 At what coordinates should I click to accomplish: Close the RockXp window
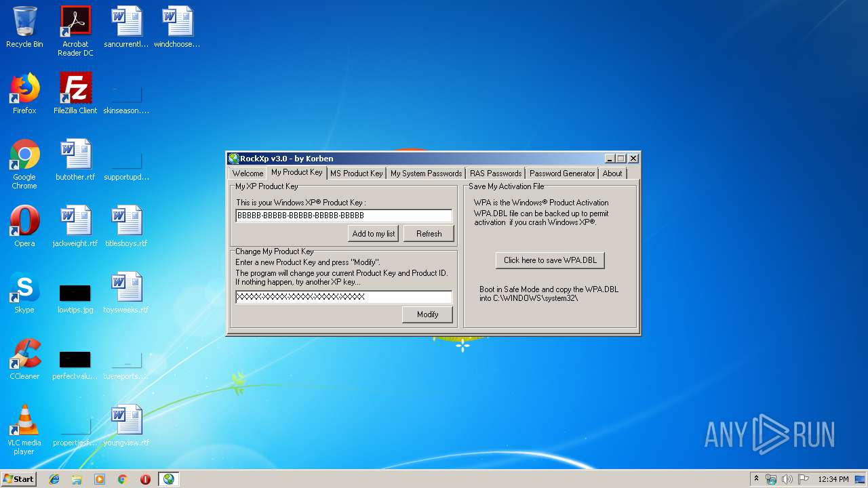pyautogui.click(x=633, y=159)
